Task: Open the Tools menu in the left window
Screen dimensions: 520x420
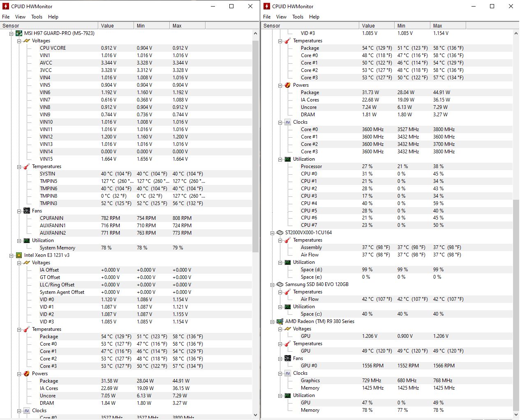Action: point(37,17)
